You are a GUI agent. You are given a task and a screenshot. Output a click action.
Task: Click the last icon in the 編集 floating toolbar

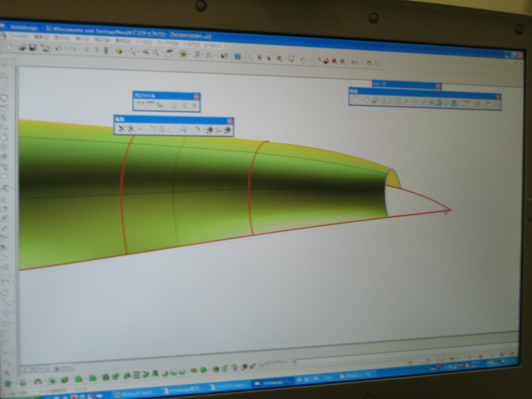point(227,130)
